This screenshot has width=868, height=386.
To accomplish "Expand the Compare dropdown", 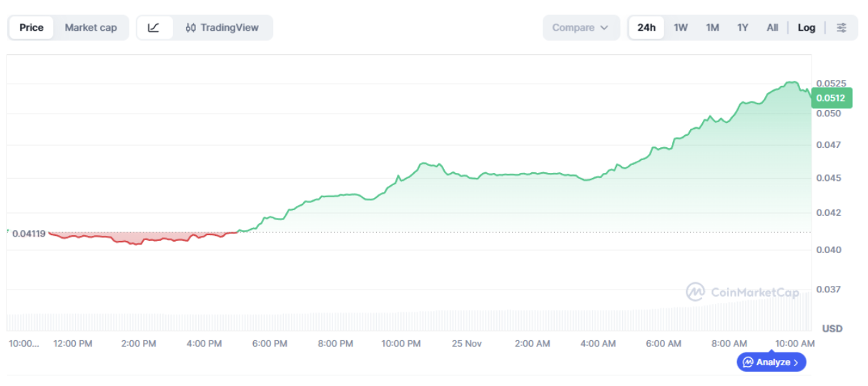I will (581, 28).
